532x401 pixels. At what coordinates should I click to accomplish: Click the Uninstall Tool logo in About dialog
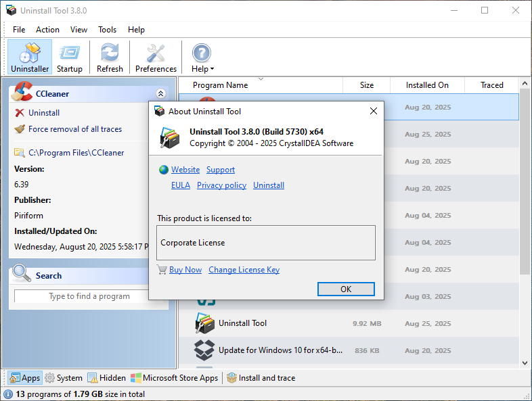point(170,138)
